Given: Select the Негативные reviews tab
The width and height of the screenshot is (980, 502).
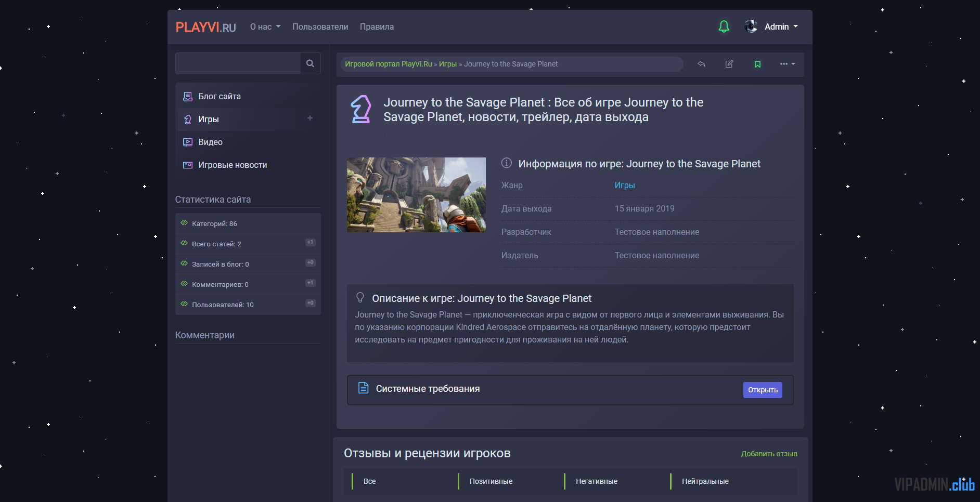Looking at the screenshot, I should click(597, 481).
